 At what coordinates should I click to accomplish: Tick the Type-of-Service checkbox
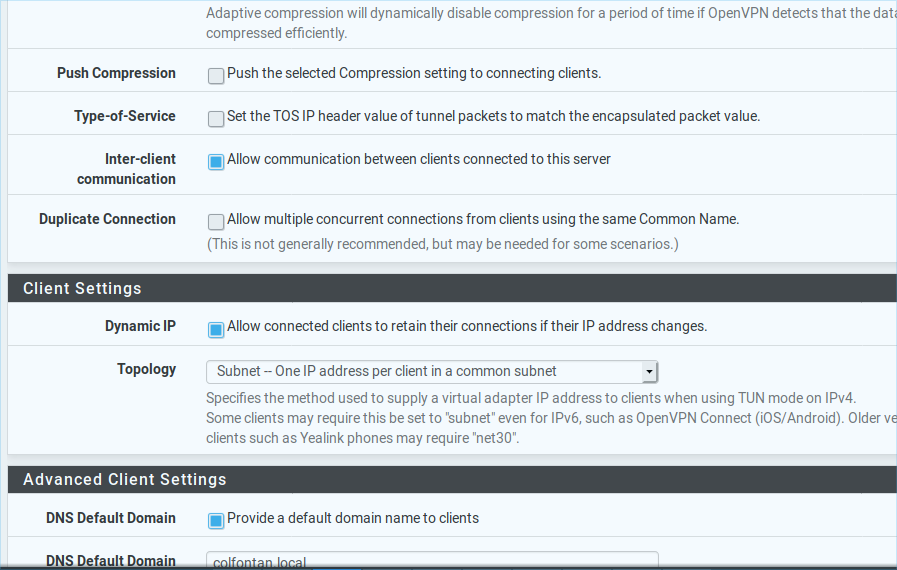coord(216,118)
